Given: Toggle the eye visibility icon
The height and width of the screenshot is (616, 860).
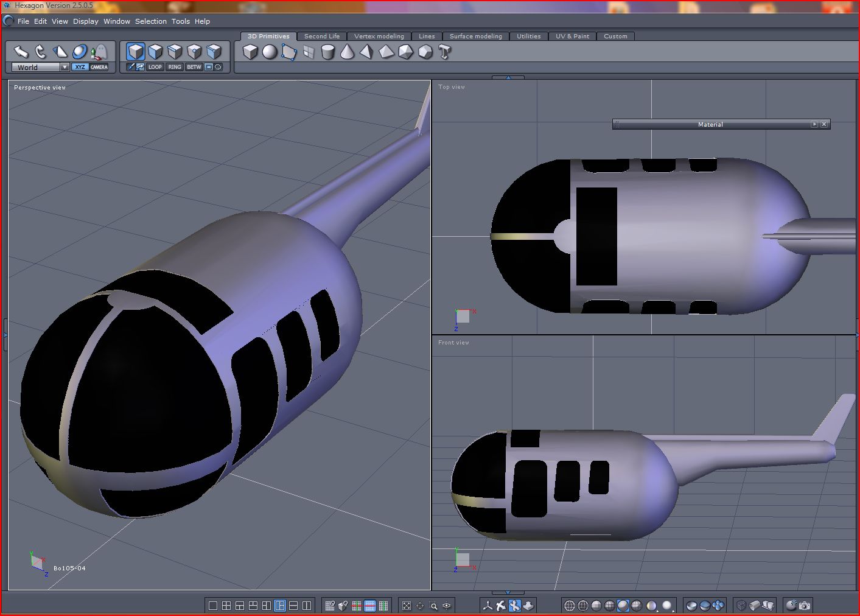Looking at the screenshot, I should (x=447, y=606).
